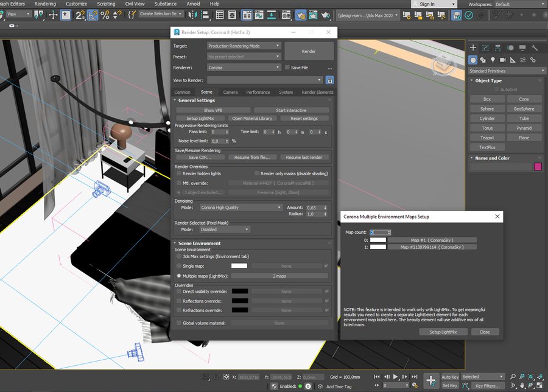Open the Scripting menu
Viewport: 548px width, 392px height.
click(x=106, y=4)
